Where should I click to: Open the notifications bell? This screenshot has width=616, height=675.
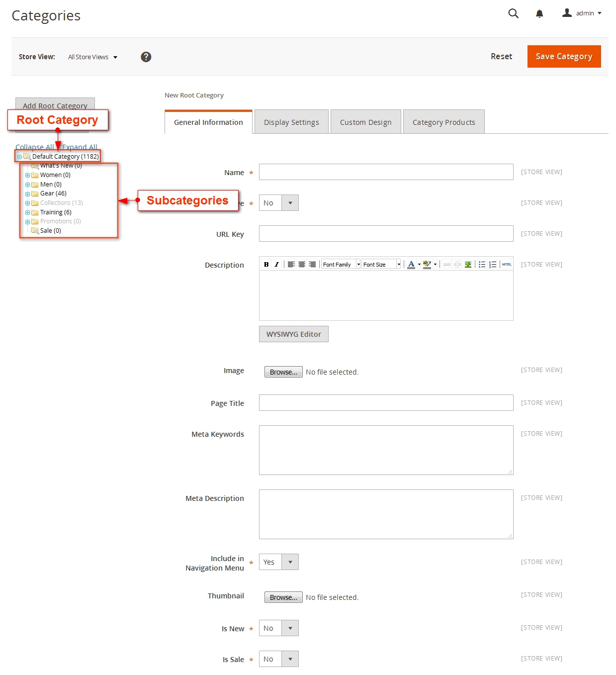pyautogui.click(x=539, y=14)
